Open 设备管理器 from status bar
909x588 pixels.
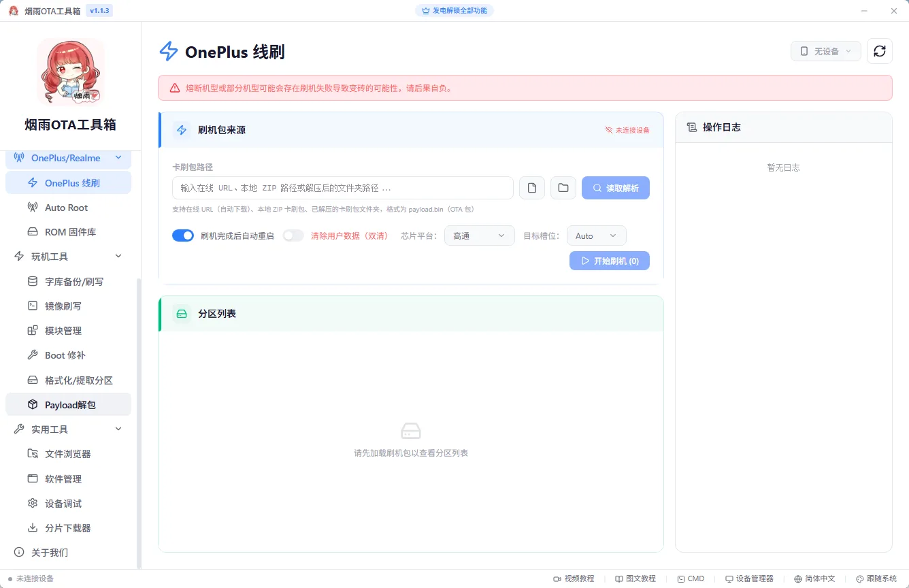[749, 578]
